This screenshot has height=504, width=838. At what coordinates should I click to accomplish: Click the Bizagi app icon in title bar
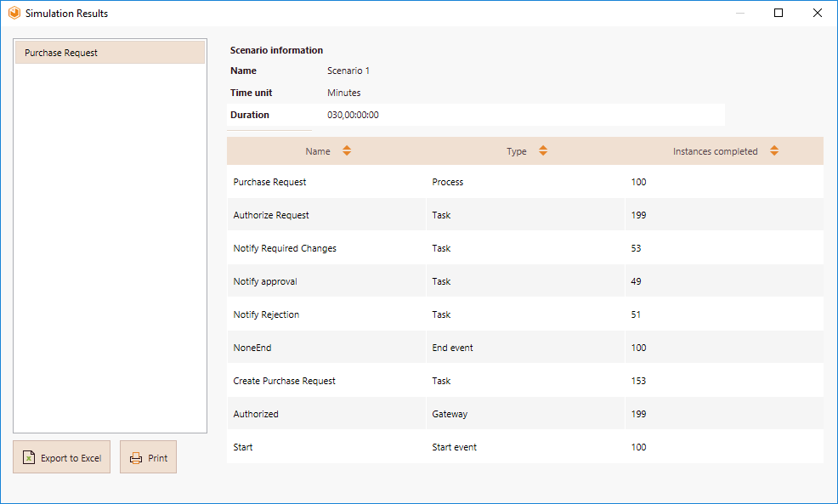(x=14, y=13)
